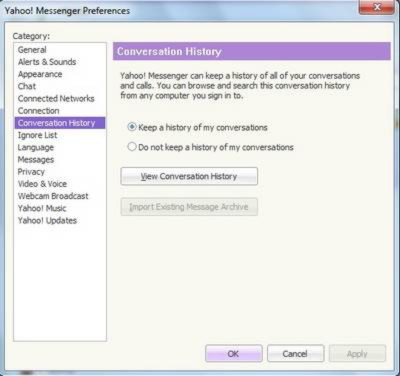Select Conversation History category
This screenshot has width=400, height=376.
pos(60,123)
